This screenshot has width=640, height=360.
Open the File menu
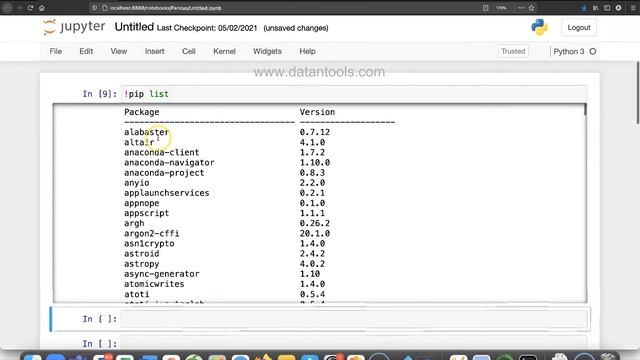(56, 51)
